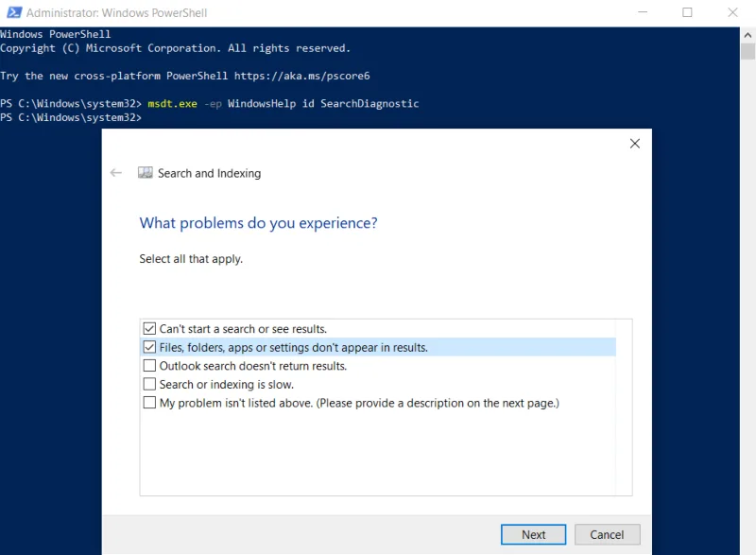This screenshot has height=555, width=756.
Task: Uncheck "Can't start a search or see results"
Action: [149, 327]
